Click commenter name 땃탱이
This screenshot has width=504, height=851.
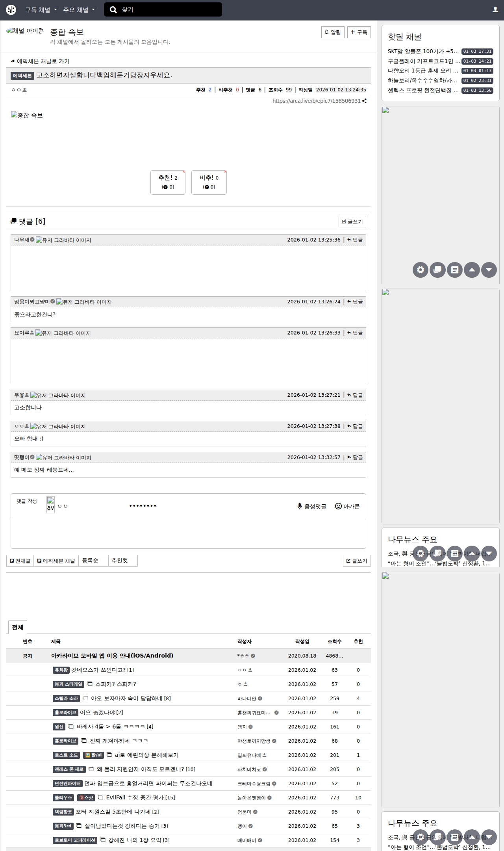(22, 457)
